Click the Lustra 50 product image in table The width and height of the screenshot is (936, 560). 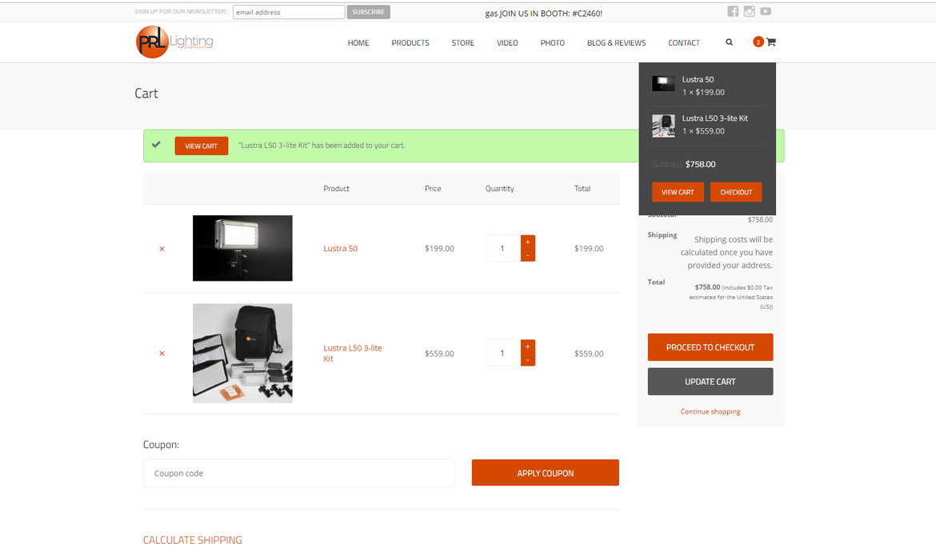coord(242,248)
